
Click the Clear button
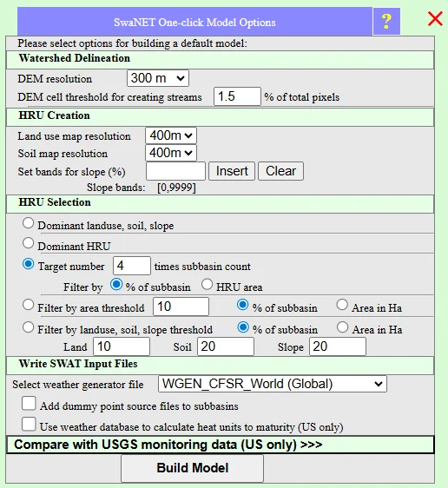pos(280,171)
